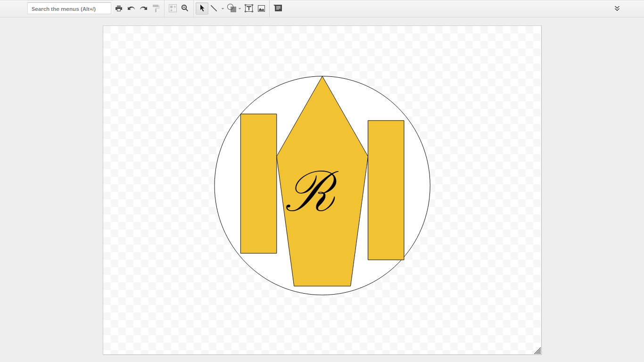Undo the last action
This screenshot has height=362, width=644.
131,8
